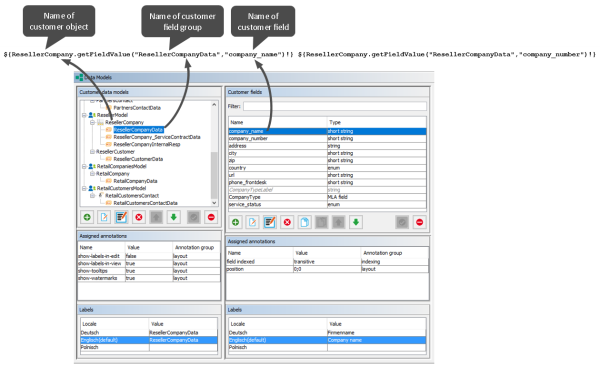Viewport: 600px width, 368px height.
Task: Select the address field row
Action: coord(327,146)
